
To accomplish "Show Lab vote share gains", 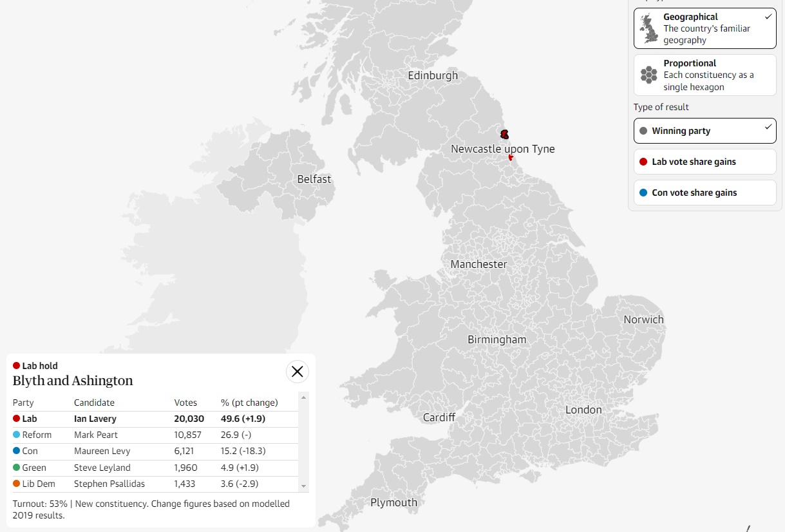I will point(705,162).
